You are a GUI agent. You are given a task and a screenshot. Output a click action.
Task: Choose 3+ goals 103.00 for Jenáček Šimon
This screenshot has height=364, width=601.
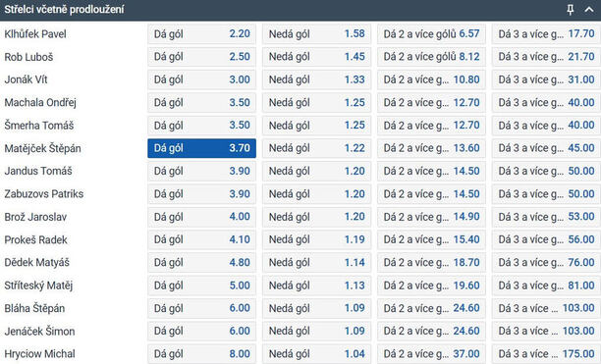click(546, 331)
